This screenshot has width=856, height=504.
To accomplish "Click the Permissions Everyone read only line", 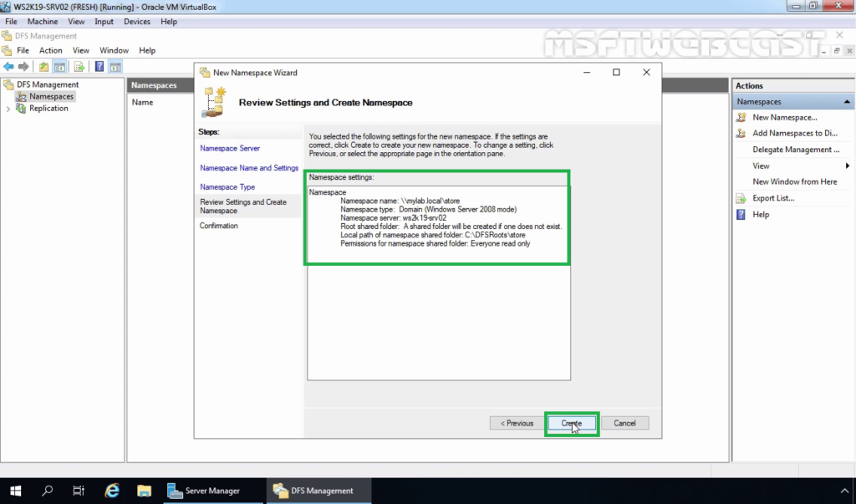I will (435, 244).
